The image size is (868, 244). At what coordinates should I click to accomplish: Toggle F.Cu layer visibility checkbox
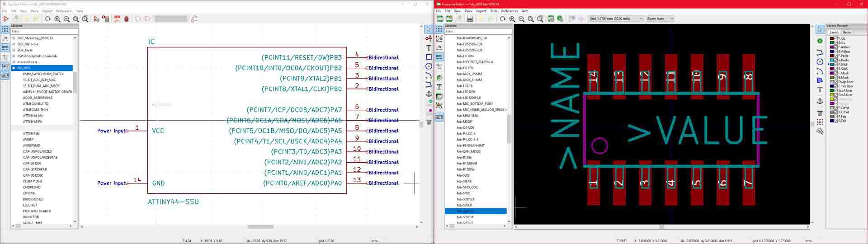(836, 38)
